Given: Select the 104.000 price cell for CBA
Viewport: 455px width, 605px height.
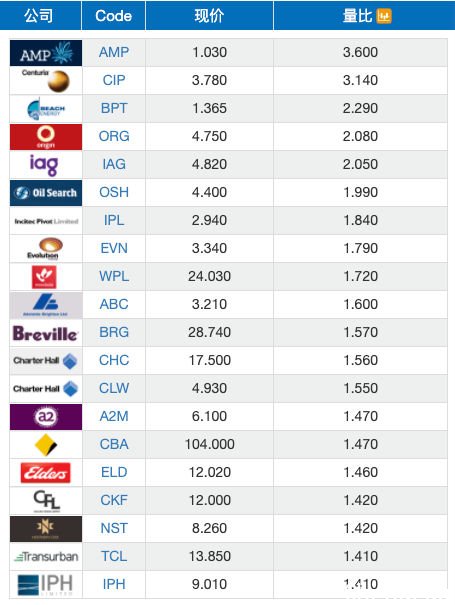Looking at the screenshot, I should [210, 444].
